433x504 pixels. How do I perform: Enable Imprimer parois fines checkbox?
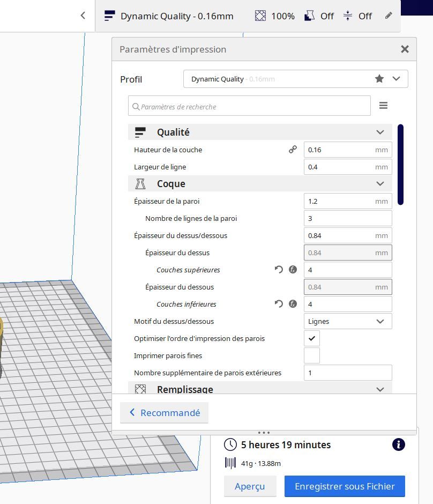click(x=311, y=355)
